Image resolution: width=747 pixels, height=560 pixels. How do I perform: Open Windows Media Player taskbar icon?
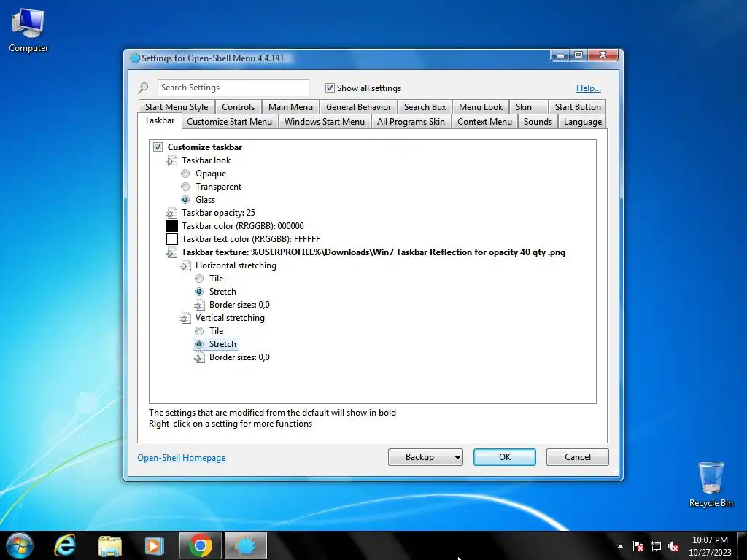(154, 546)
